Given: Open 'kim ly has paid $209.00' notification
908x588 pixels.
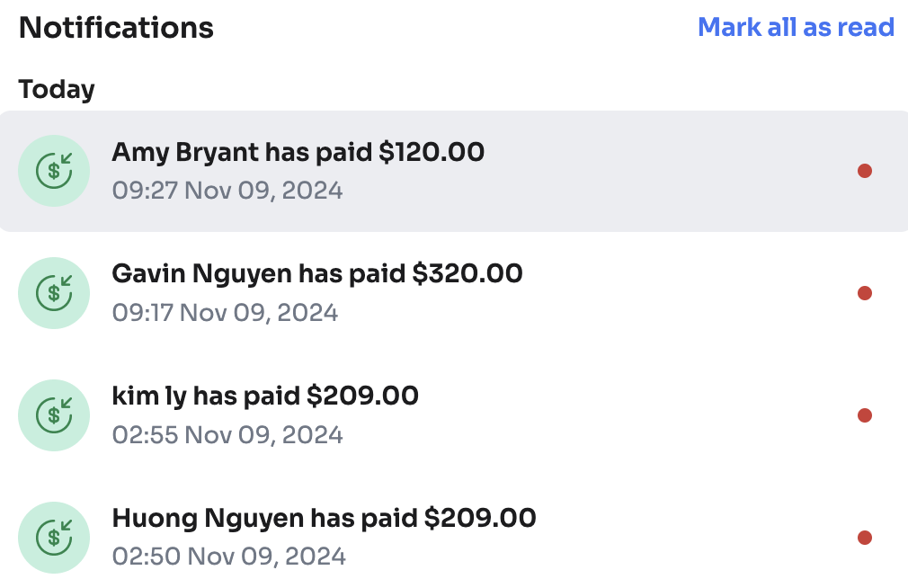Looking at the screenshot, I should [265, 396].
